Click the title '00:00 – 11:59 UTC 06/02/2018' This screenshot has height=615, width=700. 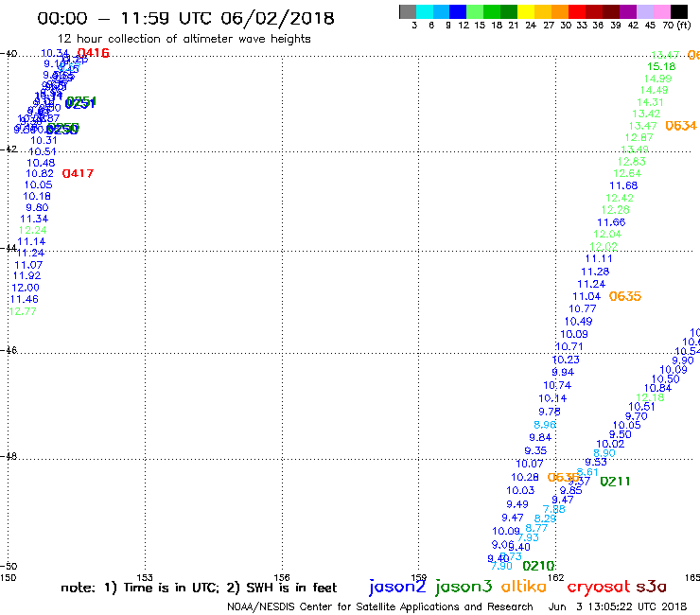click(185, 18)
